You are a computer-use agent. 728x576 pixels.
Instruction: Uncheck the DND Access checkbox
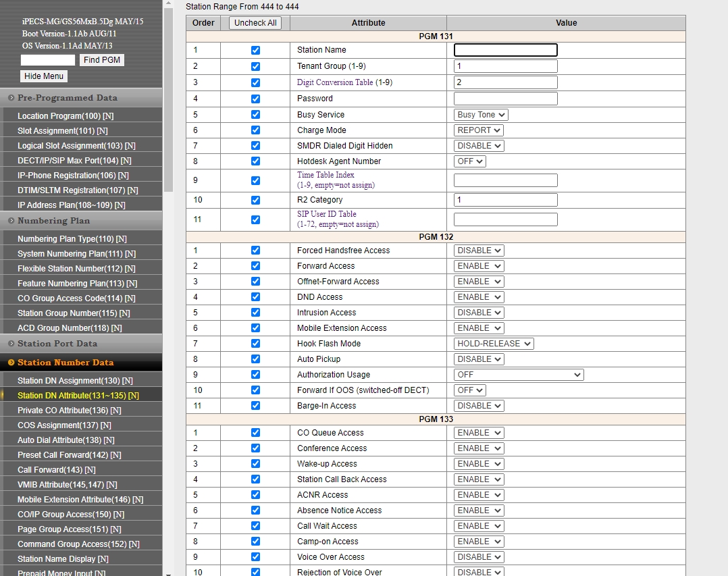coord(255,297)
